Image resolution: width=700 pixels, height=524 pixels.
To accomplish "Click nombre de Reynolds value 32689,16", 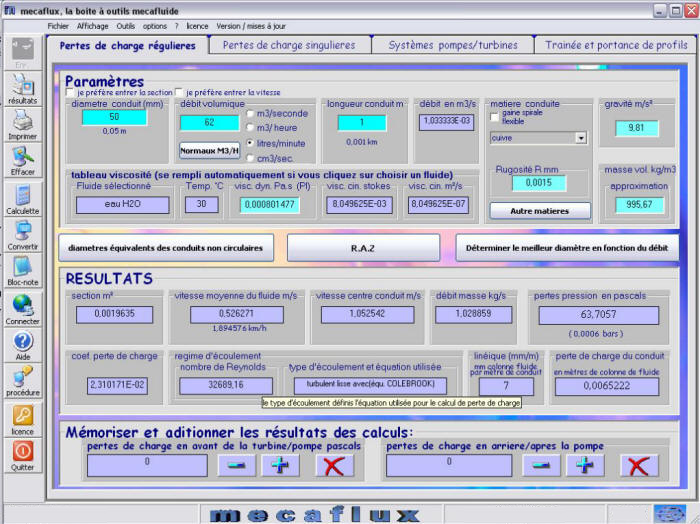I will pos(226,385).
